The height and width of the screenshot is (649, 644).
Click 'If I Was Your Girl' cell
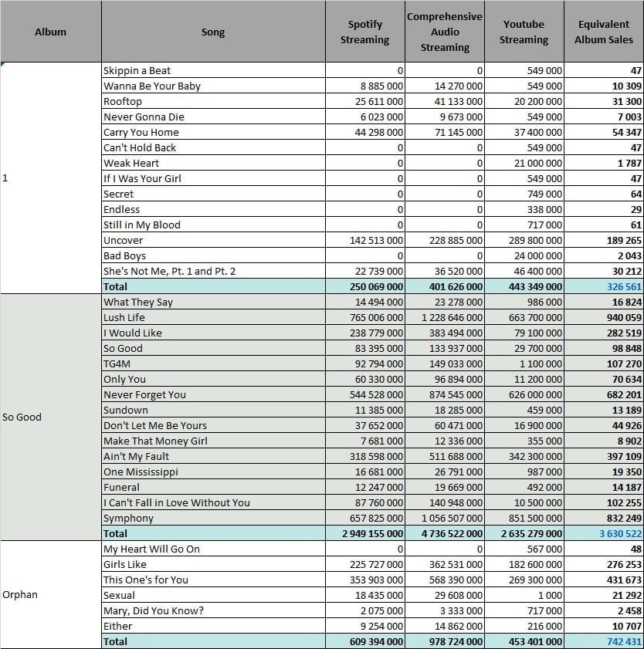click(x=213, y=178)
